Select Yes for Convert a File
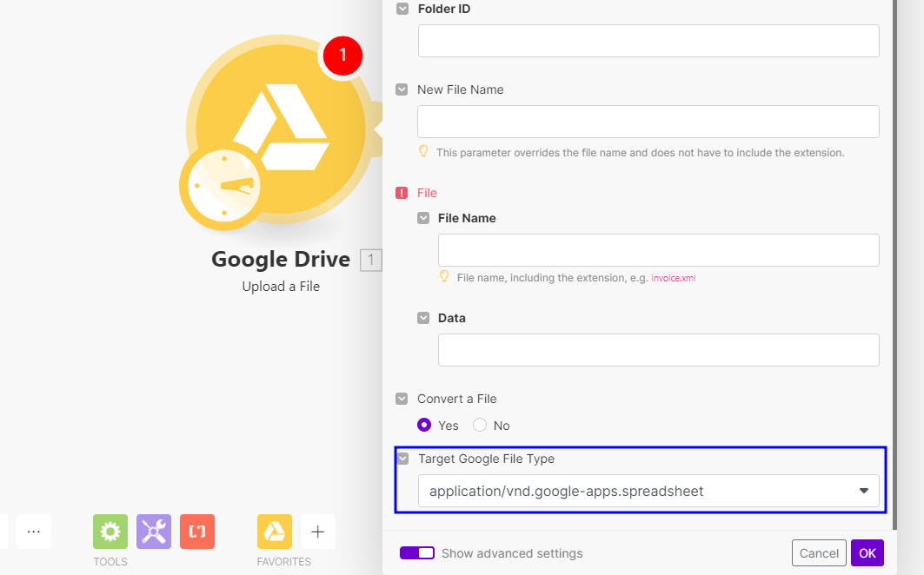The image size is (924, 575). pos(424,425)
